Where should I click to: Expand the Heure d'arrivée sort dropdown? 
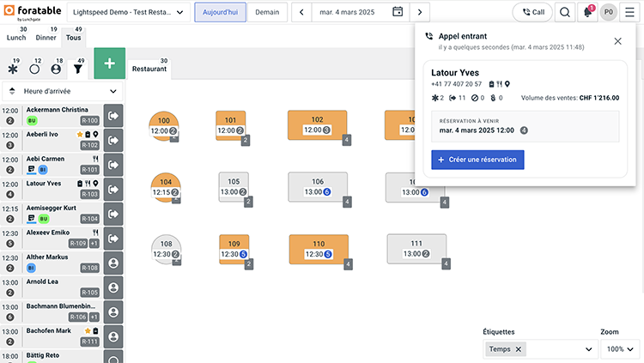click(x=62, y=91)
